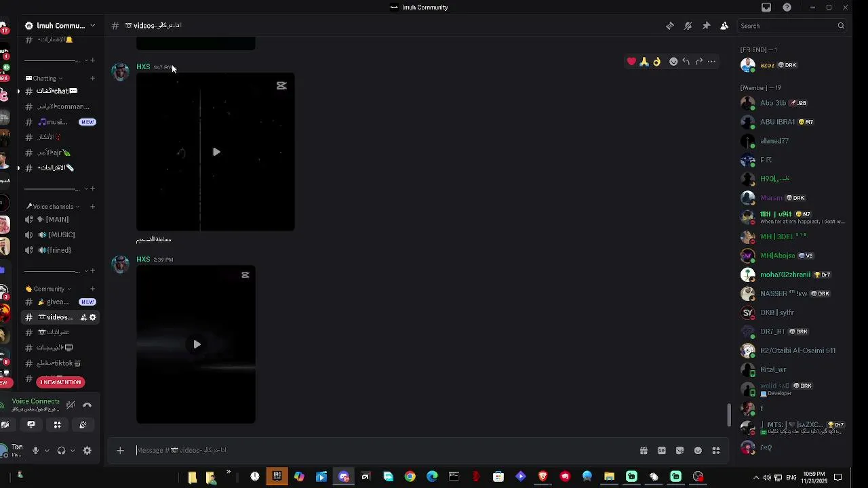Viewport: 868px width, 488px height.
Task: Open the GIF picker in the message bar
Action: (x=662, y=451)
